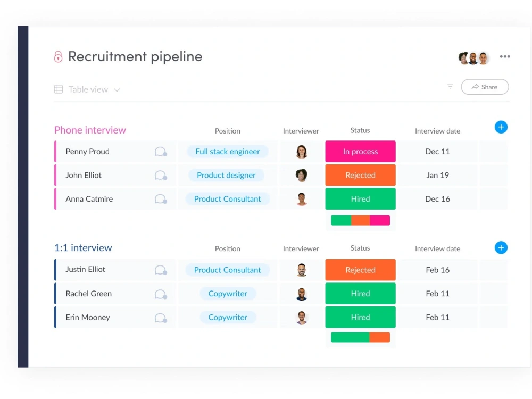The height and width of the screenshot is (399, 532).
Task: Open comments for Rachel Green
Action: point(161,294)
